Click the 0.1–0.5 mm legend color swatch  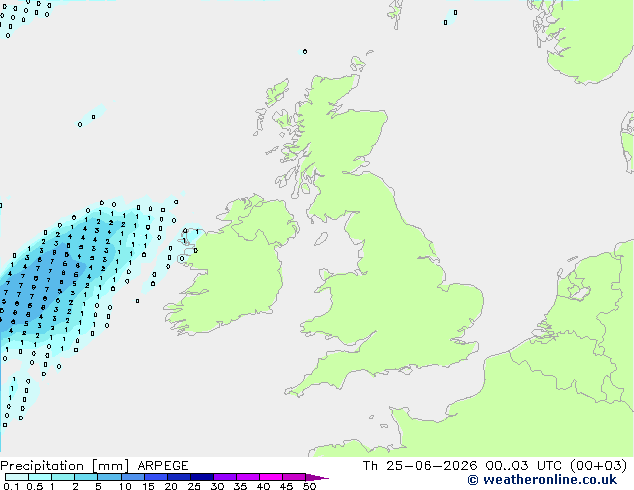(17, 477)
